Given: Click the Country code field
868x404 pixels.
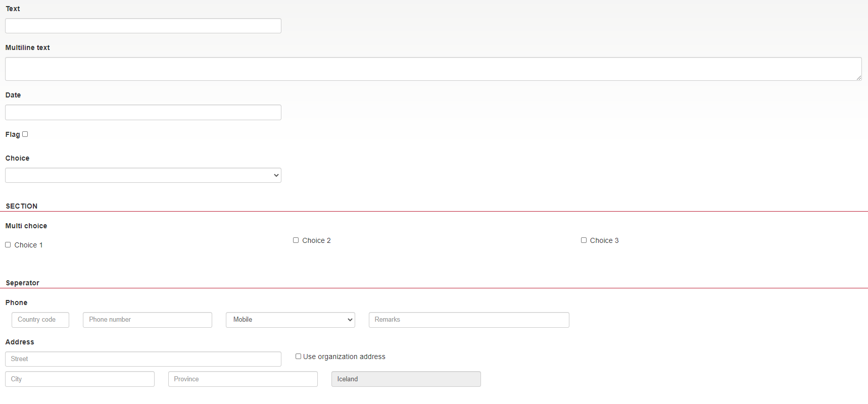Looking at the screenshot, I should [40, 320].
